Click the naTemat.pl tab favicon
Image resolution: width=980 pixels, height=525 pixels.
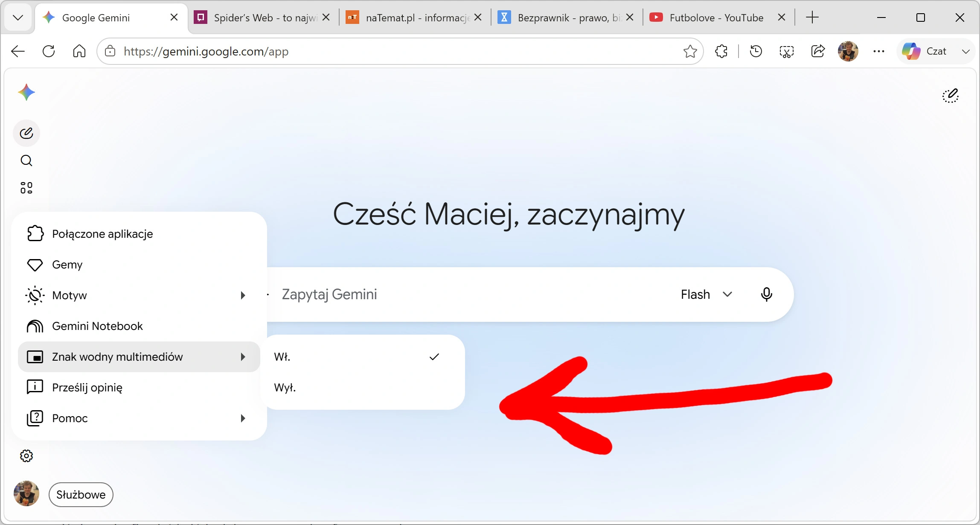352,17
